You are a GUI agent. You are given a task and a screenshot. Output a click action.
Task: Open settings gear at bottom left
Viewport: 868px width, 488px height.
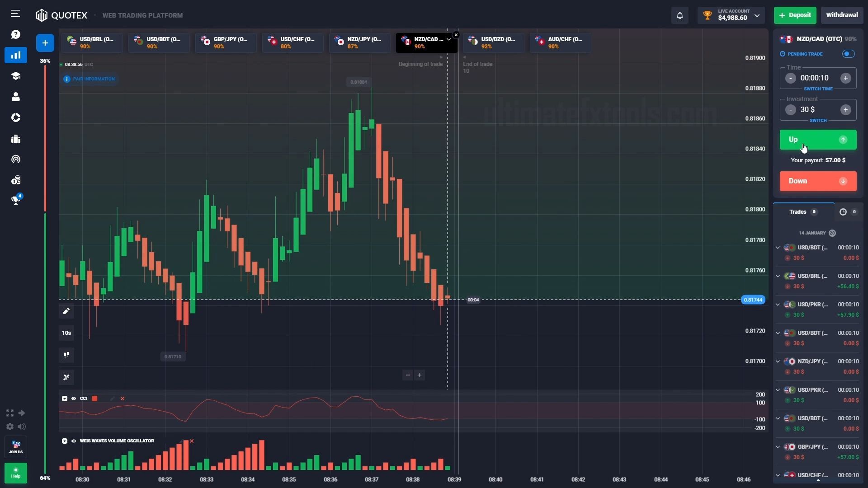coord(10,427)
